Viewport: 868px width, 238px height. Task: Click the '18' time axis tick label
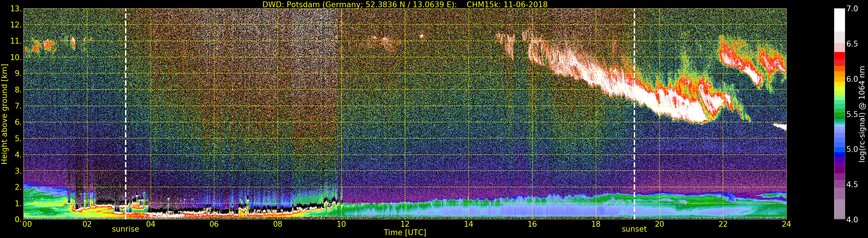(x=596, y=224)
